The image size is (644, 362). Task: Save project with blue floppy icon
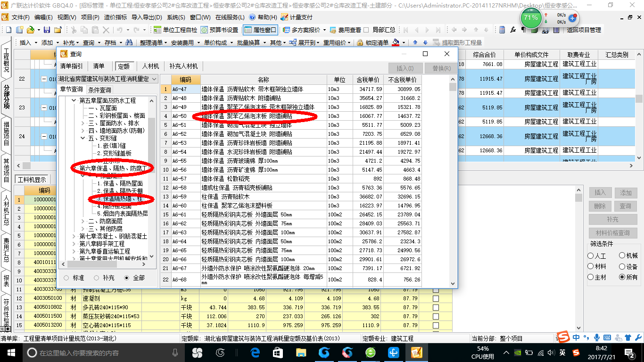(x=46, y=30)
